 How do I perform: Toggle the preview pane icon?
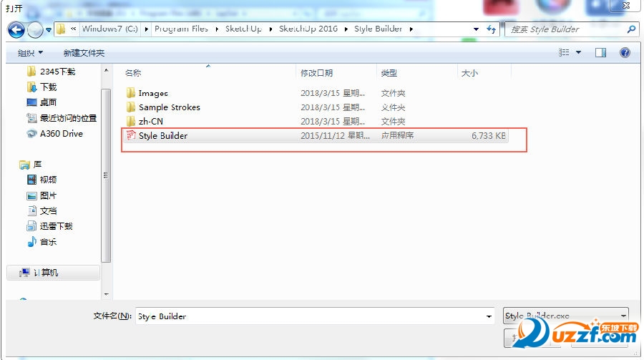point(601,53)
